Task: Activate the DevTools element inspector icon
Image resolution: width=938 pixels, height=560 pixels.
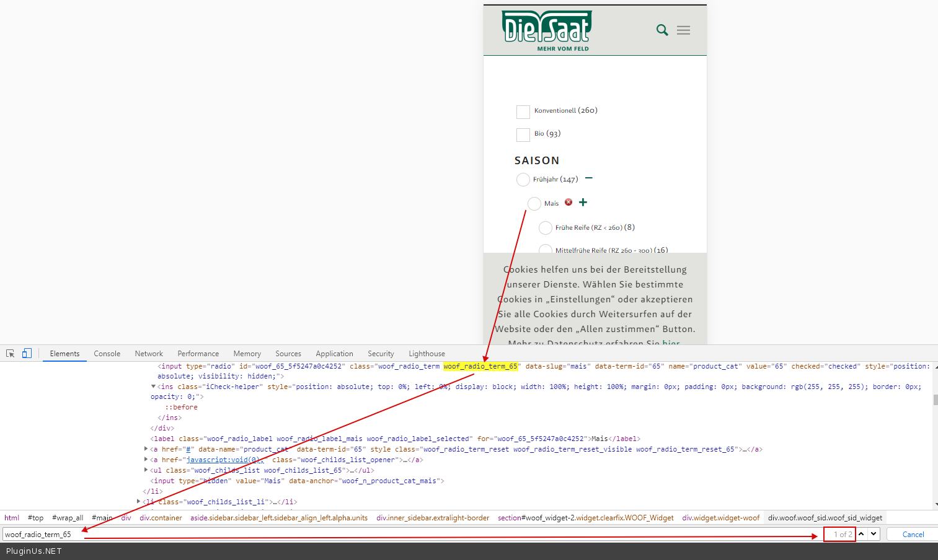Action: click(11, 353)
